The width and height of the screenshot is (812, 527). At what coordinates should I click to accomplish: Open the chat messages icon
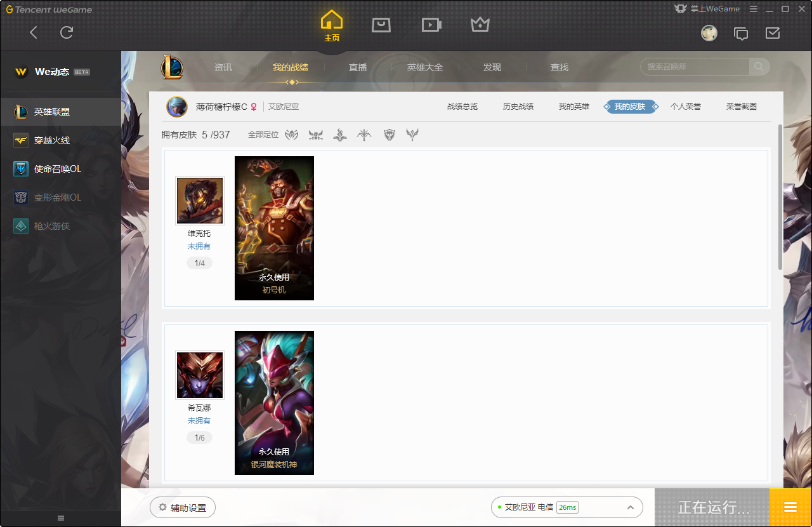[x=741, y=34]
